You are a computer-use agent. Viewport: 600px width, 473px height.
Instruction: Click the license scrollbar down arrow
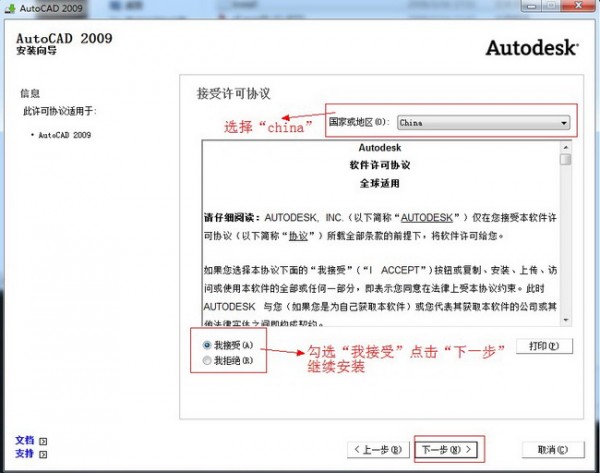pos(566,320)
